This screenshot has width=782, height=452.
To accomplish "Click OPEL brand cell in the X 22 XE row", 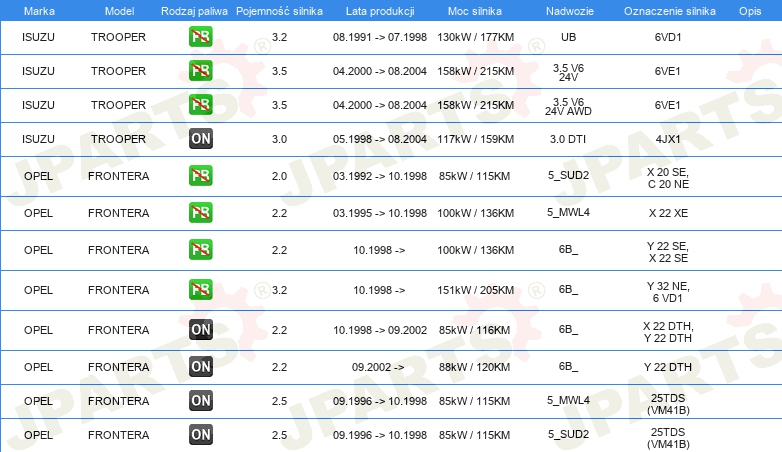I will pyautogui.click(x=38, y=213).
